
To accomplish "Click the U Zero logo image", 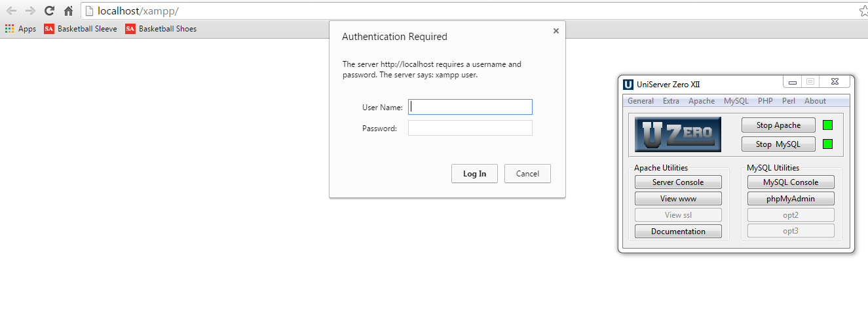I will point(678,134).
